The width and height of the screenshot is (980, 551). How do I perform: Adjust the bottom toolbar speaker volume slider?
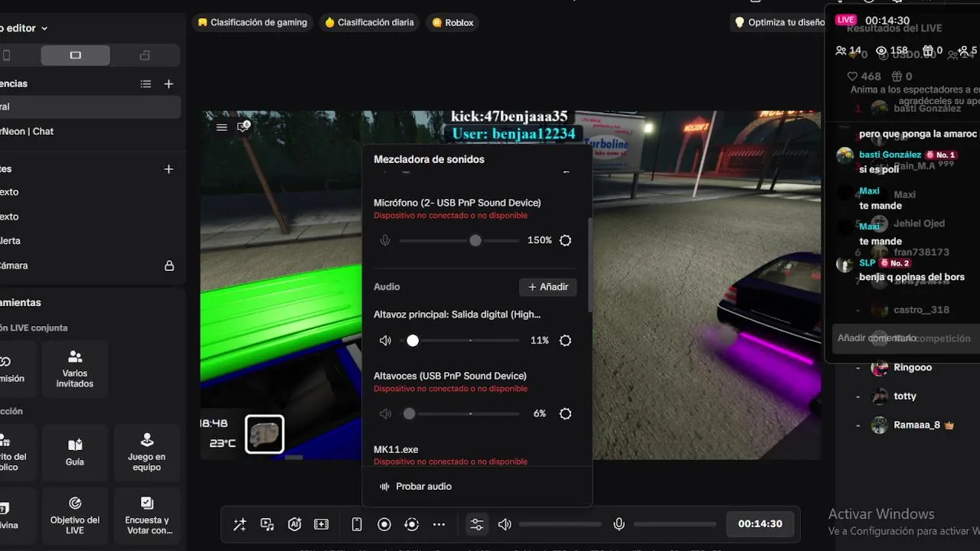[x=560, y=524]
